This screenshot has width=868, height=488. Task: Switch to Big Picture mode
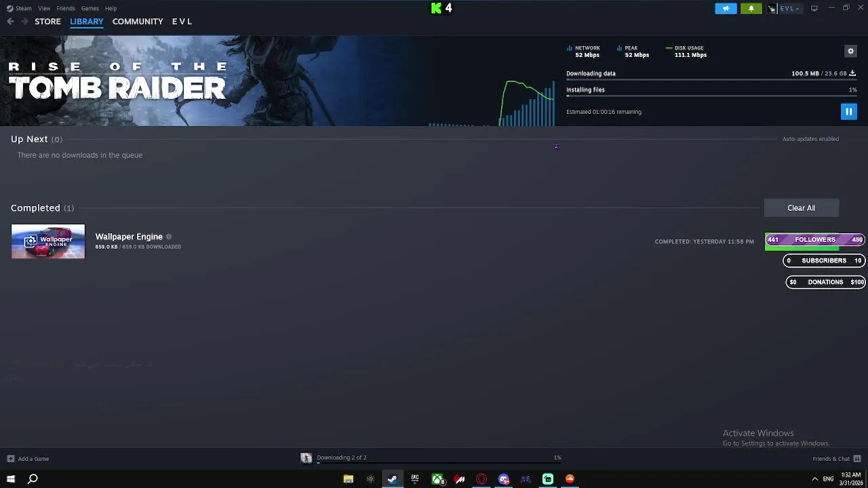click(x=814, y=8)
